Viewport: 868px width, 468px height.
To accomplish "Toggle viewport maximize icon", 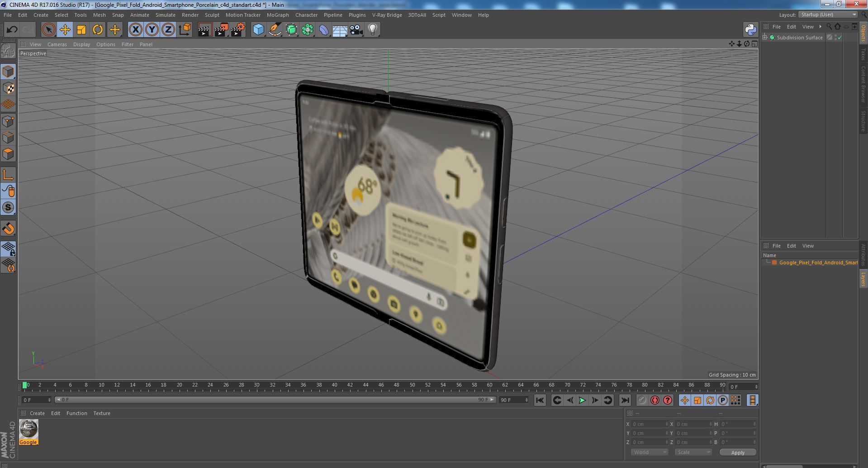I will tap(754, 44).
